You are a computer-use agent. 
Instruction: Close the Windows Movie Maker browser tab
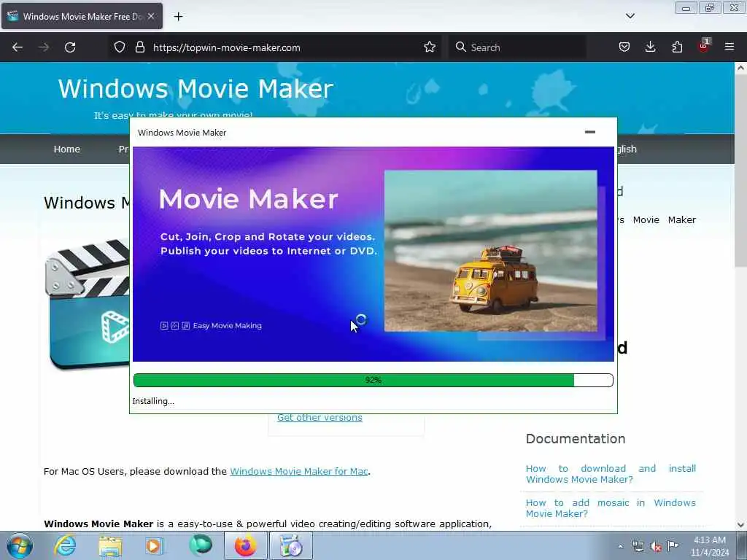click(151, 16)
